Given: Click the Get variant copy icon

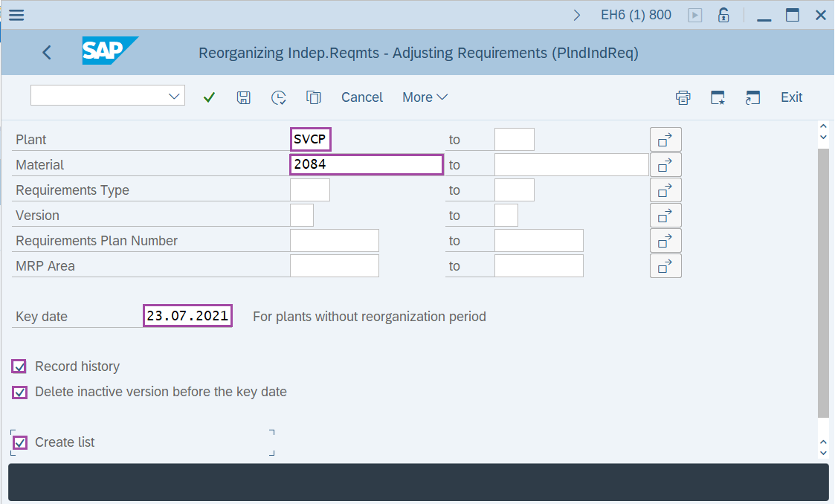Looking at the screenshot, I should 313,97.
